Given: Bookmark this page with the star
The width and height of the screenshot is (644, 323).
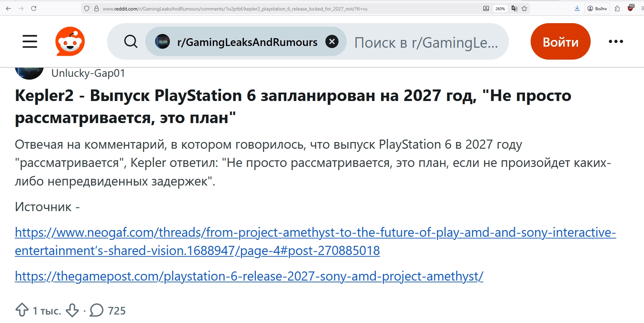Looking at the screenshot, I should pos(524,8).
